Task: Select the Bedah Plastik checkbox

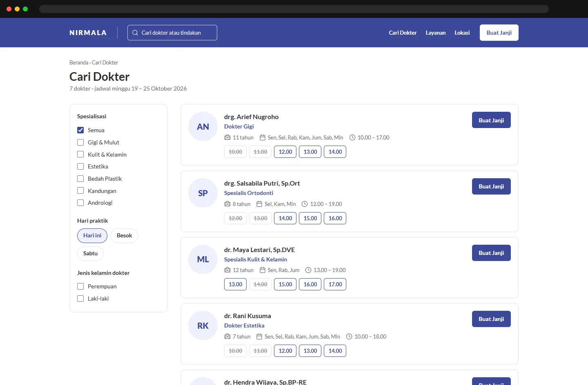Action: tap(80, 179)
